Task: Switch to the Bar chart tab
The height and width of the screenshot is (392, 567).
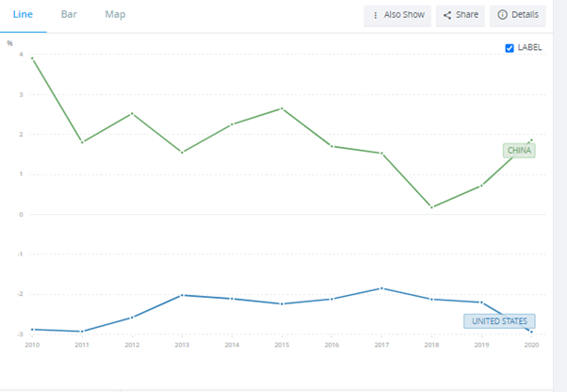Action: (x=69, y=14)
